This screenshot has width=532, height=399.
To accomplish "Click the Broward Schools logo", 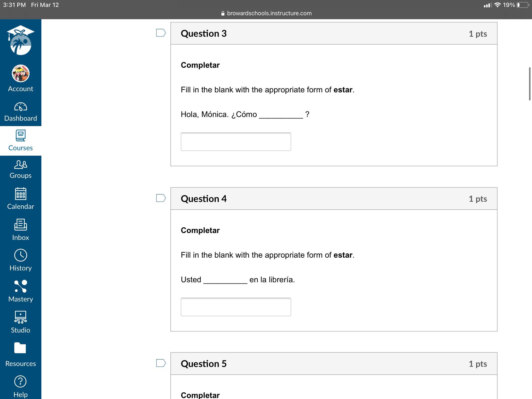I will pos(20,40).
